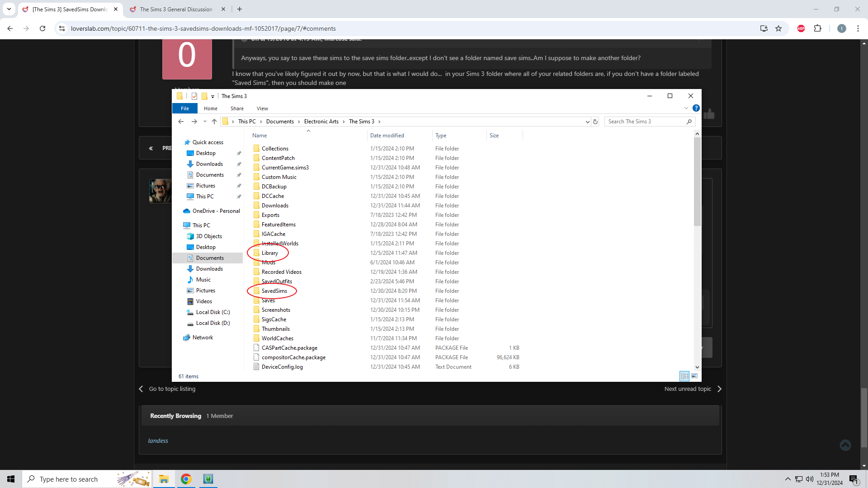The image size is (868, 488).
Task: Open a new browser tab
Action: pyautogui.click(x=240, y=9)
